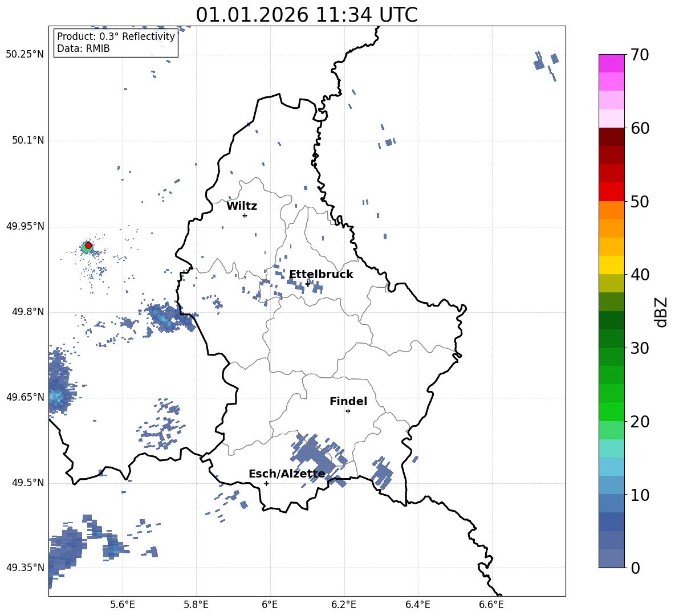Click the Findel city label

click(348, 401)
